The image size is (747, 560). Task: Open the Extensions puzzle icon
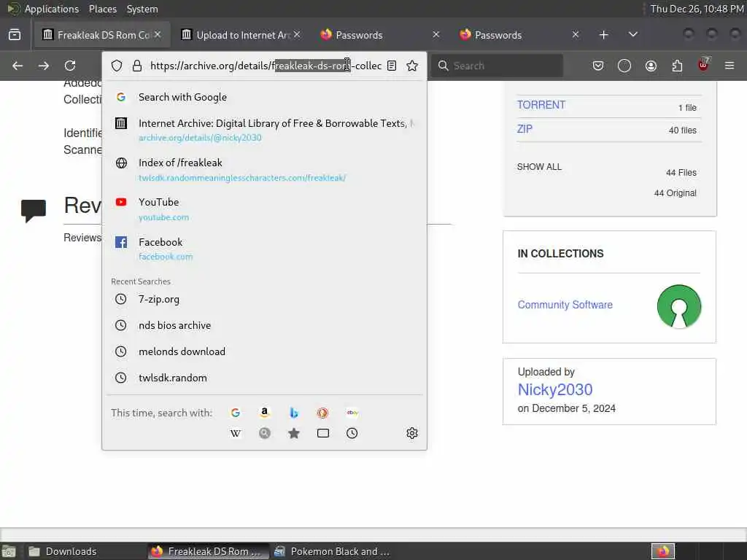click(677, 66)
